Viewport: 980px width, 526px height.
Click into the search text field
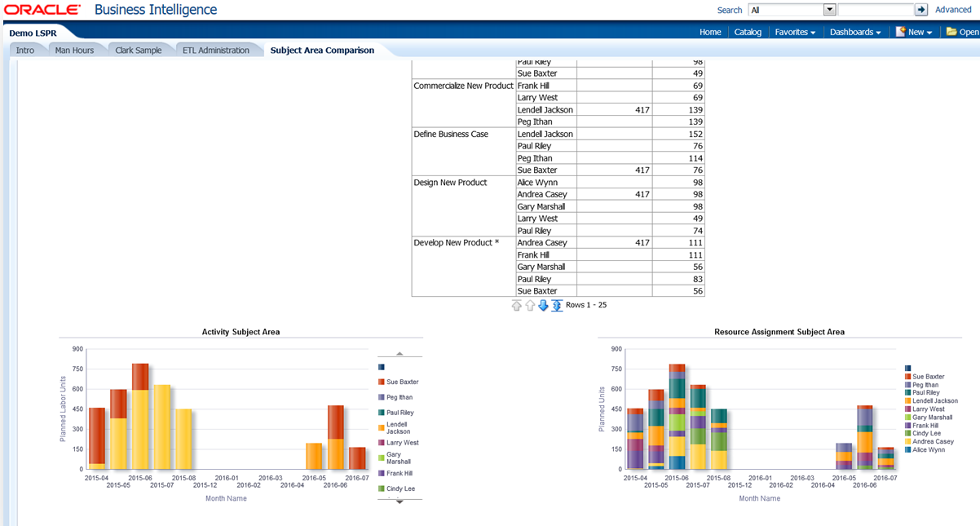pyautogui.click(x=876, y=10)
